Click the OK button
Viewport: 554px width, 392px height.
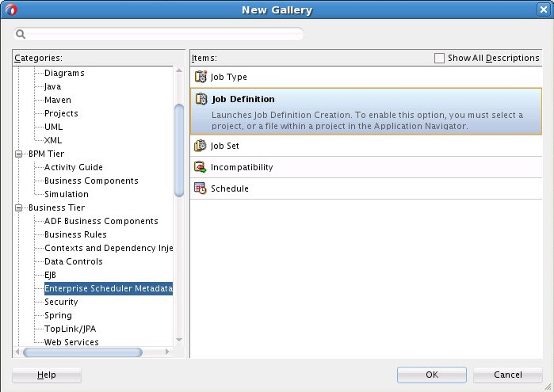pos(432,375)
